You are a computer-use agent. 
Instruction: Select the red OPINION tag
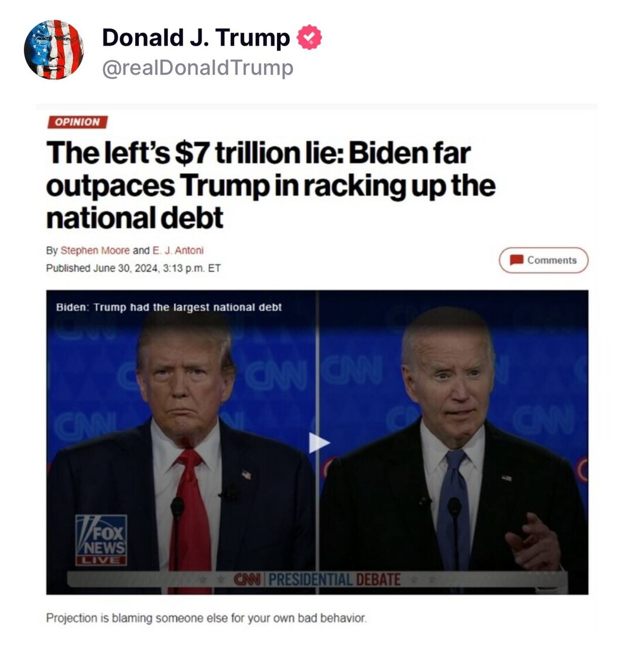click(x=78, y=122)
